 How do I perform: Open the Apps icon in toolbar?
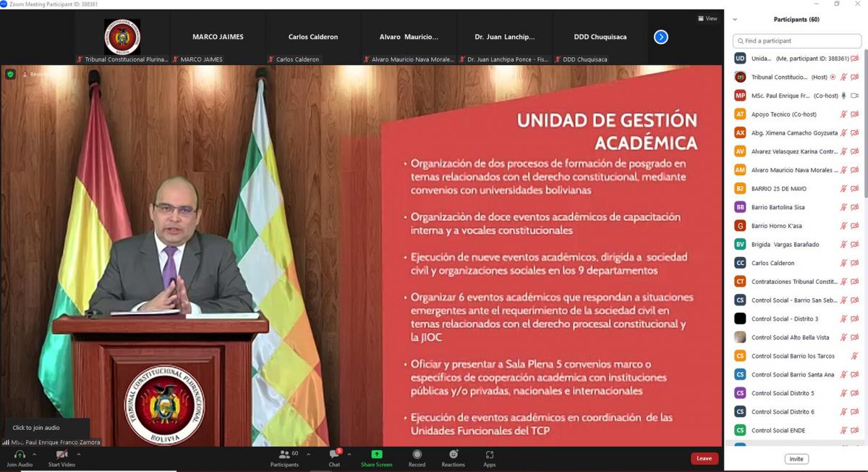click(x=490, y=455)
